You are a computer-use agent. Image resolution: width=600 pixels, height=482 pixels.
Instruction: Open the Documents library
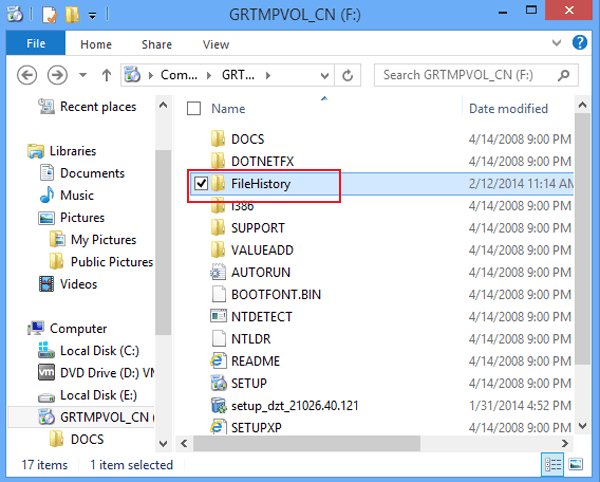[x=92, y=173]
